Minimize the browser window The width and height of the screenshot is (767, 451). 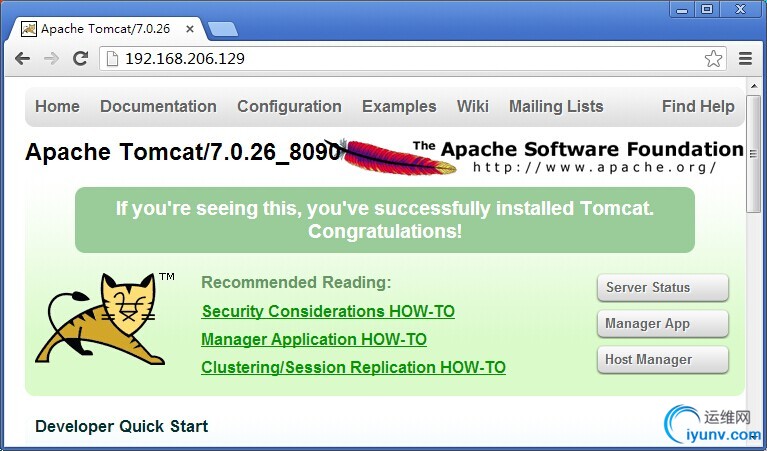click(681, 9)
